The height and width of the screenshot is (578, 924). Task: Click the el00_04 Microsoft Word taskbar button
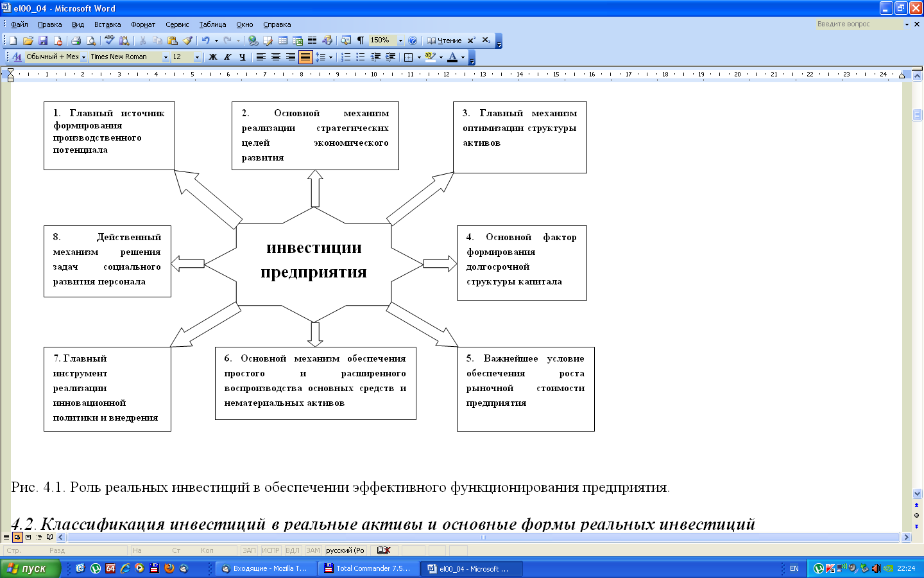click(472, 568)
